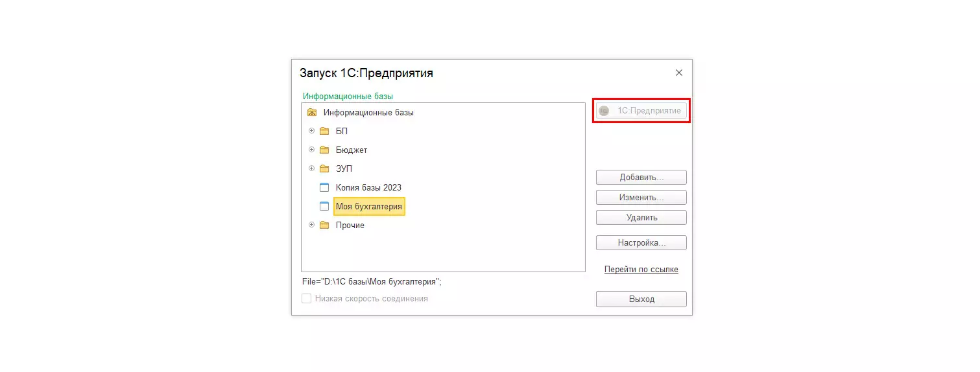The width and height of the screenshot is (980, 372).
Task: Click the Моя бухгалтерия database icon
Action: [324, 206]
